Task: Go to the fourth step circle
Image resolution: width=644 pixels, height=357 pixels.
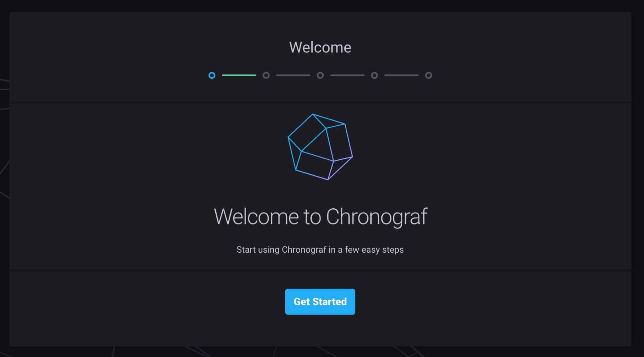Action: (374, 75)
